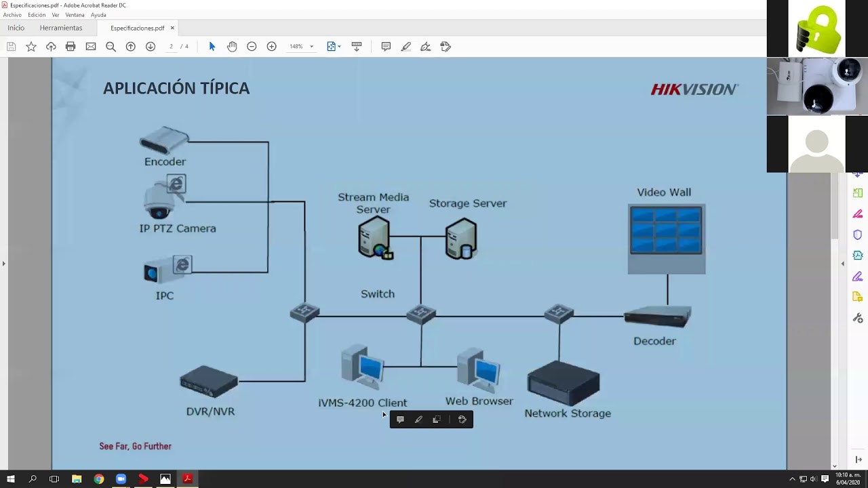Expand the right tools pane arrow at bottom
This screenshot has height=488, width=868.
859,460
